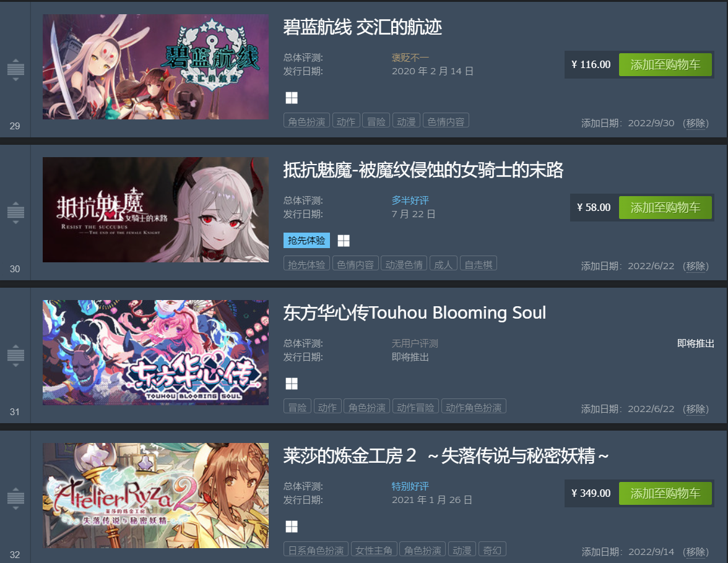Image resolution: width=728 pixels, height=563 pixels.
Task: Remove 东方华心传 from the wishlist
Action: (695, 409)
